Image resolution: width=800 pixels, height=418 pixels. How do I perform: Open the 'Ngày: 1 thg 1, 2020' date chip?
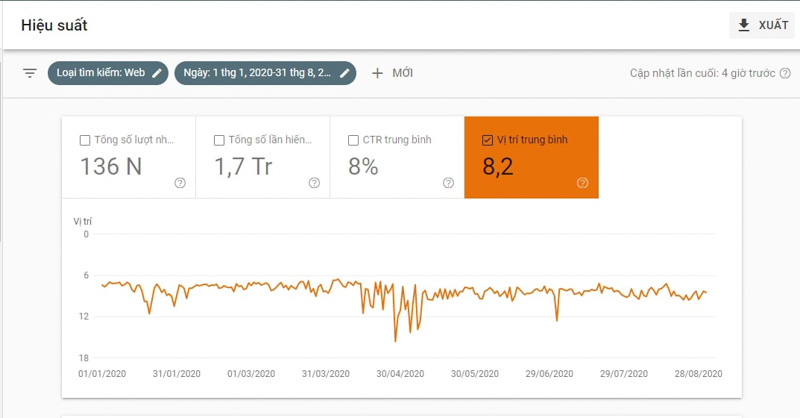265,73
